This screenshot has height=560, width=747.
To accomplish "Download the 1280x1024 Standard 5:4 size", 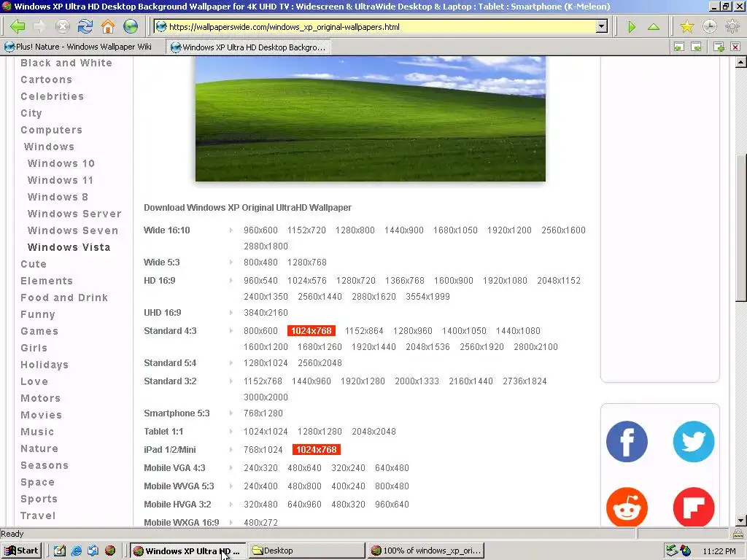I will pos(266,363).
